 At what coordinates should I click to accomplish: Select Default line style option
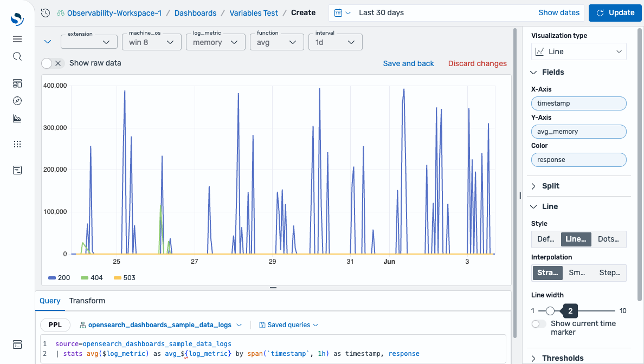[x=546, y=239]
